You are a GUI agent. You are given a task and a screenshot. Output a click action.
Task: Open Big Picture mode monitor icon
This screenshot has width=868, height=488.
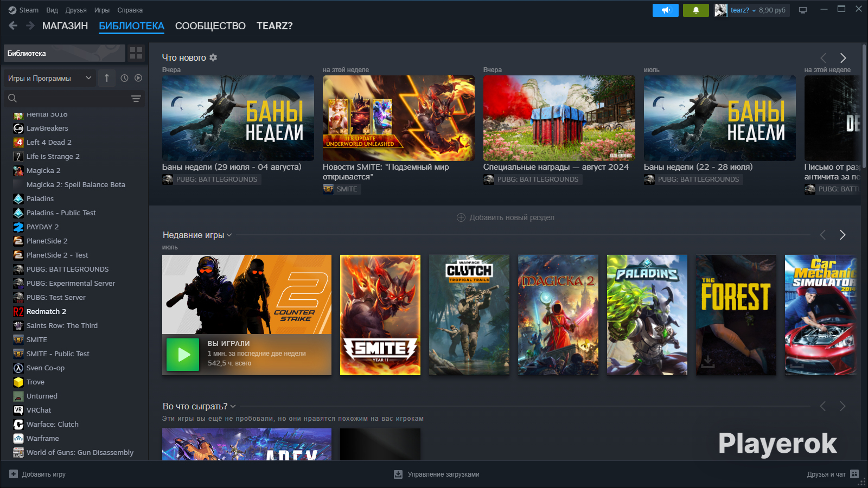[x=803, y=10]
